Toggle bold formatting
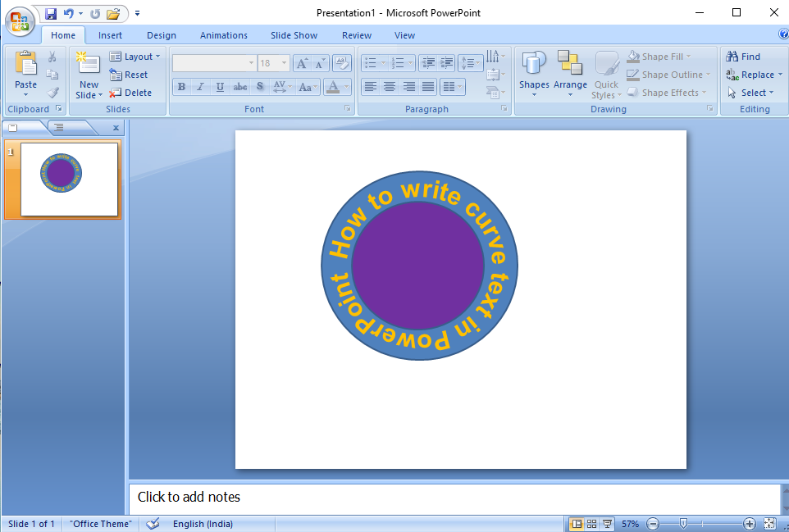This screenshot has width=789, height=532. pyautogui.click(x=180, y=87)
